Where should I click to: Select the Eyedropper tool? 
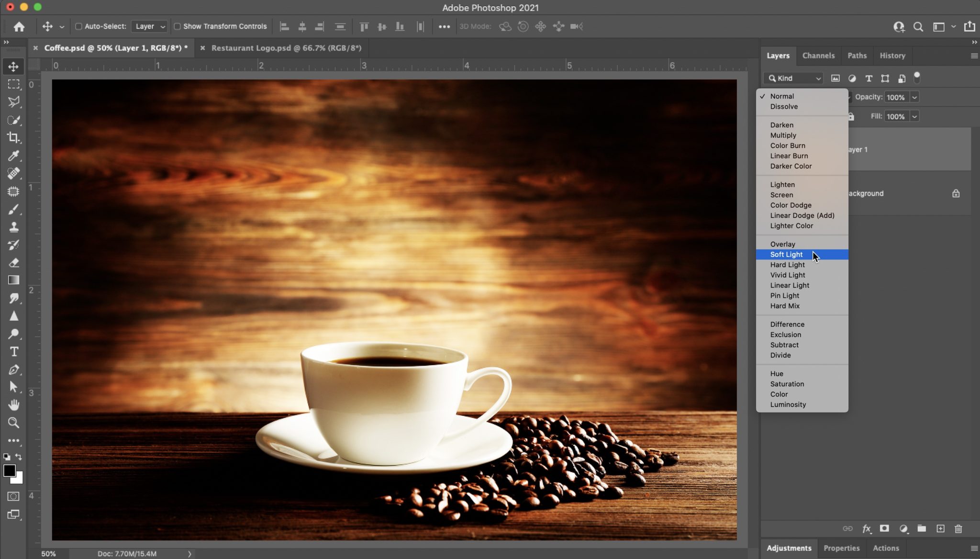13,156
